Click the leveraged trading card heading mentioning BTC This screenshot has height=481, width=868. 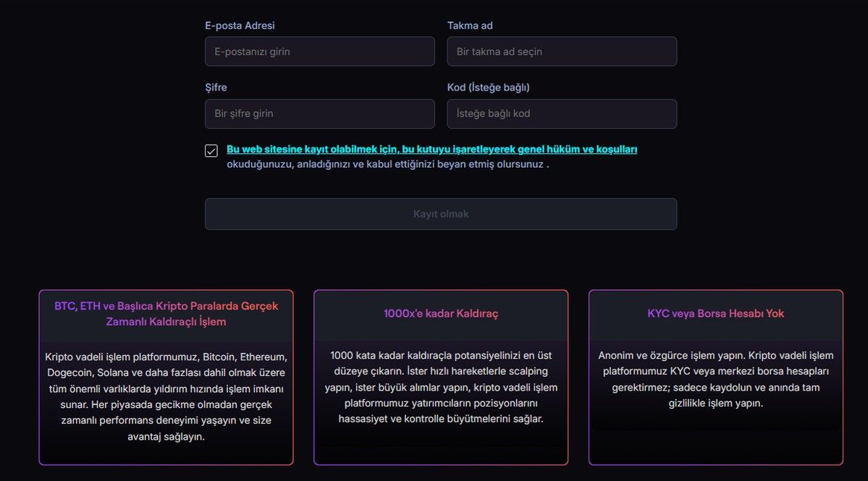(166, 312)
